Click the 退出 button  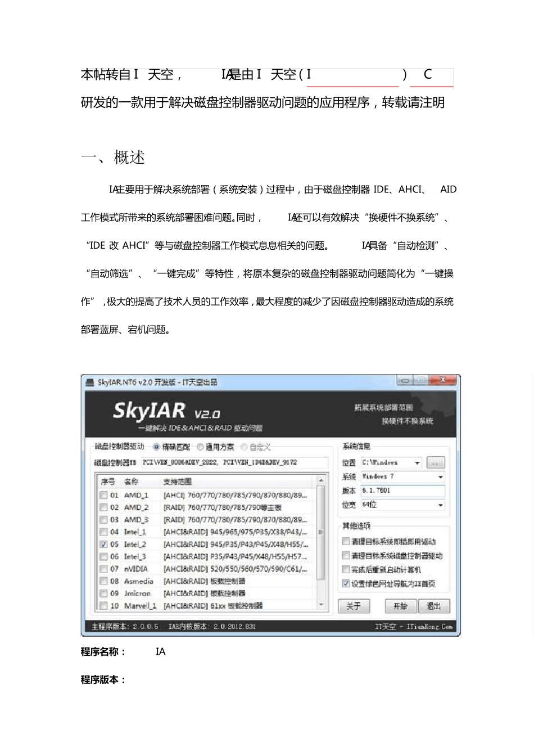[434, 606]
